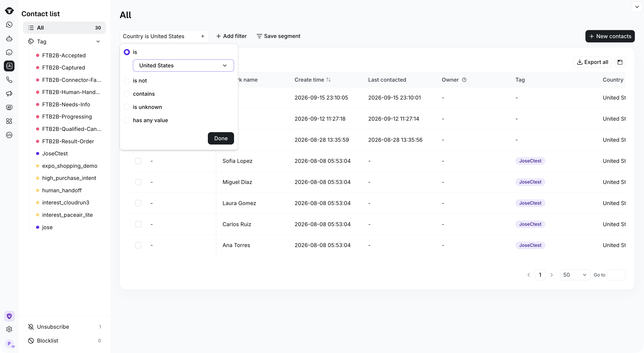Screen dimensions: 644x353
Task: Open the chatbot robot icon
Action: click(x=9, y=38)
